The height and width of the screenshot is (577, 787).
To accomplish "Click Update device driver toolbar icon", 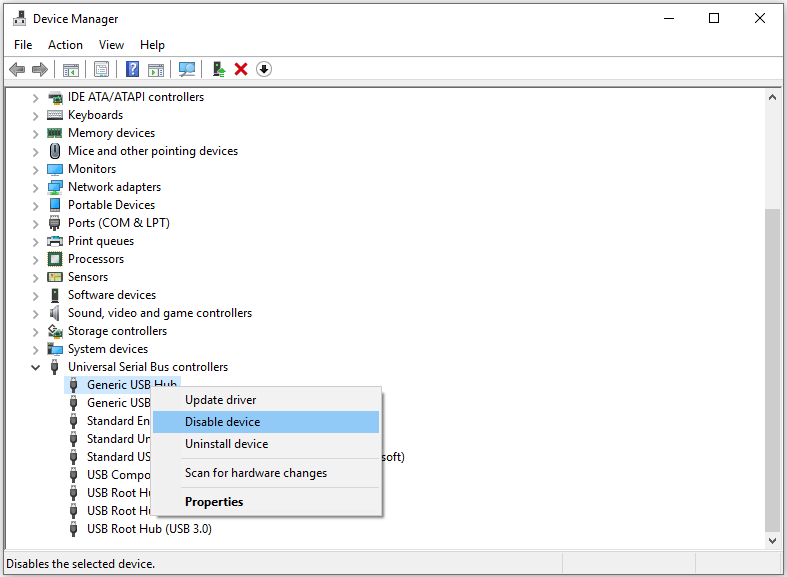I will [x=218, y=69].
